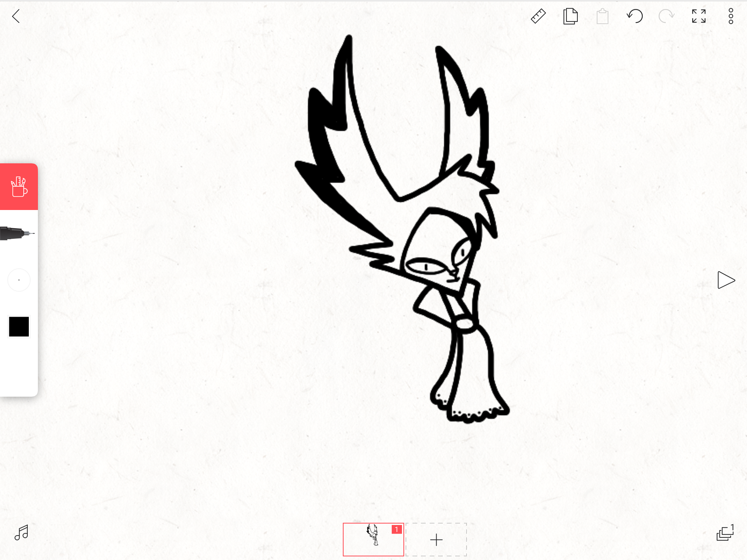Open the ruler tool
Viewport: 747px width, 560px height.
pos(538,16)
